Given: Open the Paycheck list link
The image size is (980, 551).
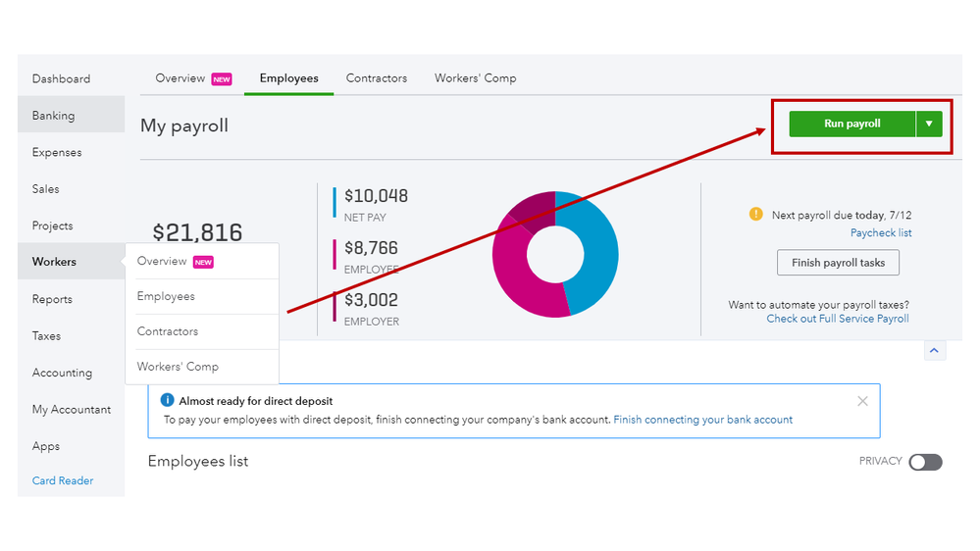Looking at the screenshot, I should (881, 233).
